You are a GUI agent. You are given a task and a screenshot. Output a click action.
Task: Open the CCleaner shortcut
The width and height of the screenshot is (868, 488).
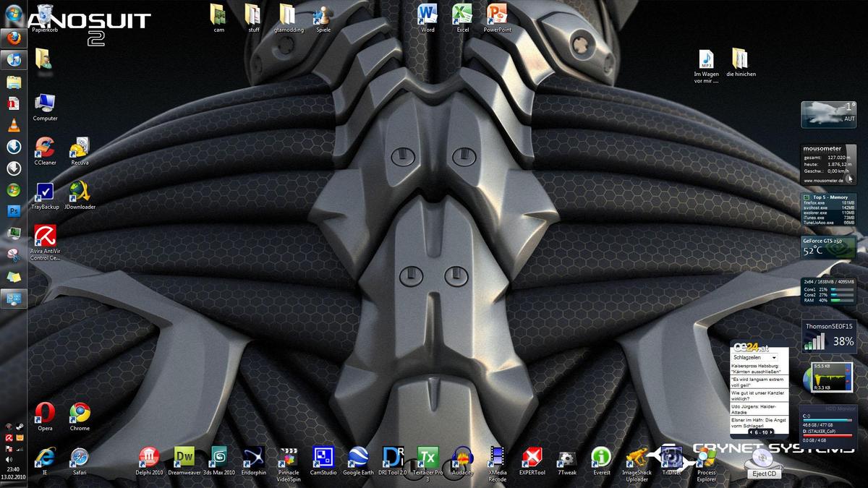pyautogui.click(x=45, y=148)
